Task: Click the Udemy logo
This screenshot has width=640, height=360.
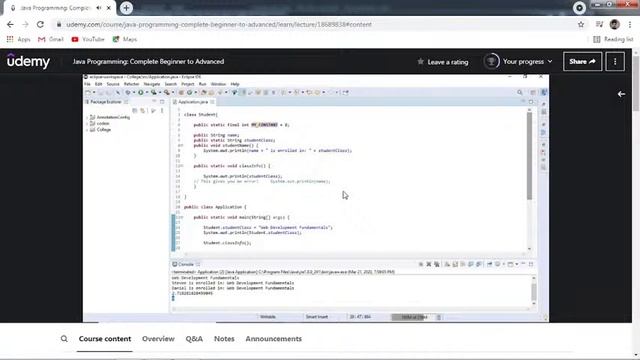Action: [28, 61]
